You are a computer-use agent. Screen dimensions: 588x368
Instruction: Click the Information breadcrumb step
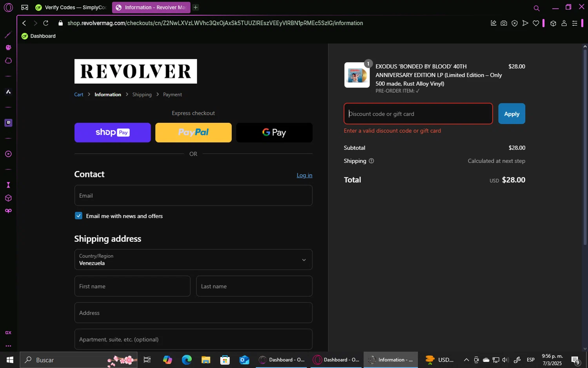click(108, 95)
